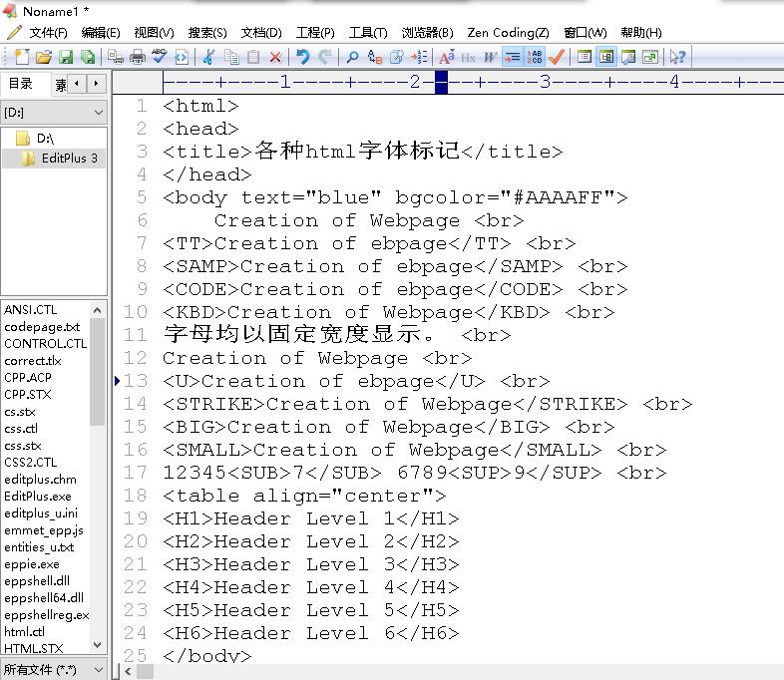Viewport: 784px width, 680px height.
Task: Click the Hx hex viewer icon
Action: pyautogui.click(x=469, y=57)
